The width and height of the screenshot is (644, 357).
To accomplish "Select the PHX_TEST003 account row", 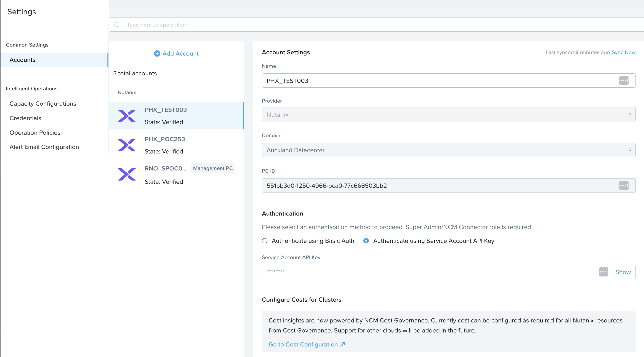I will click(176, 116).
